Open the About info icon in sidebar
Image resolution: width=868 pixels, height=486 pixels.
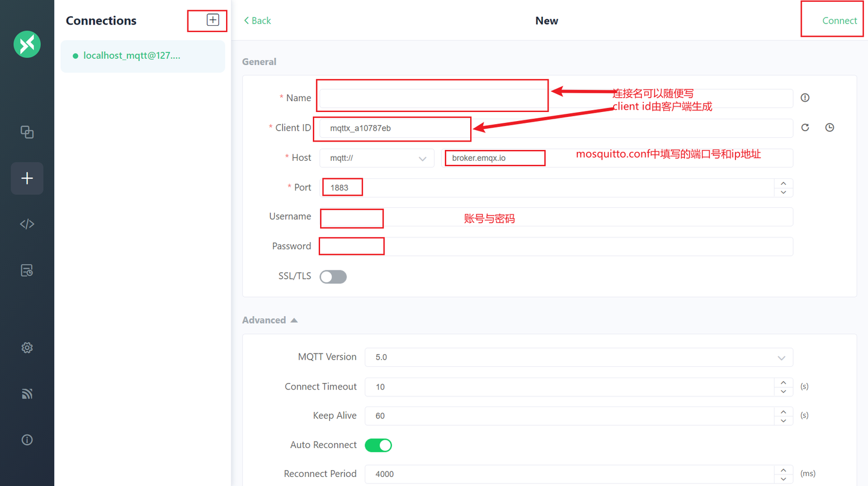[x=27, y=440]
